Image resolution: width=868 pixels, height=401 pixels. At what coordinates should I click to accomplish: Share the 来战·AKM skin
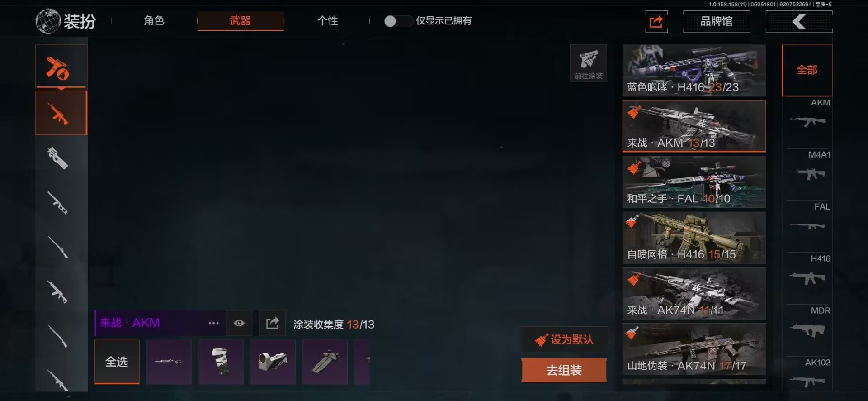tap(273, 323)
